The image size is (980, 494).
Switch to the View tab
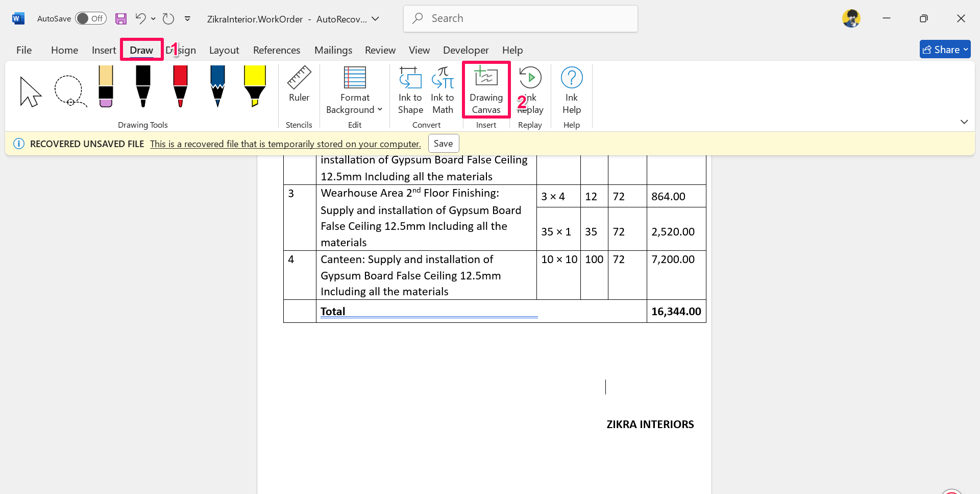(x=419, y=50)
